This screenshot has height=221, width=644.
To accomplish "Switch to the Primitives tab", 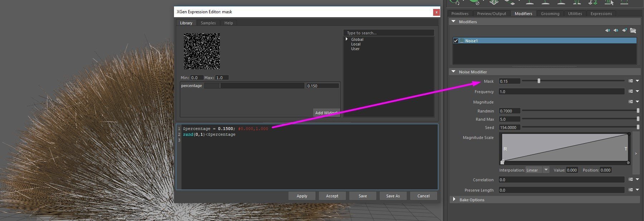I will (460, 14).
